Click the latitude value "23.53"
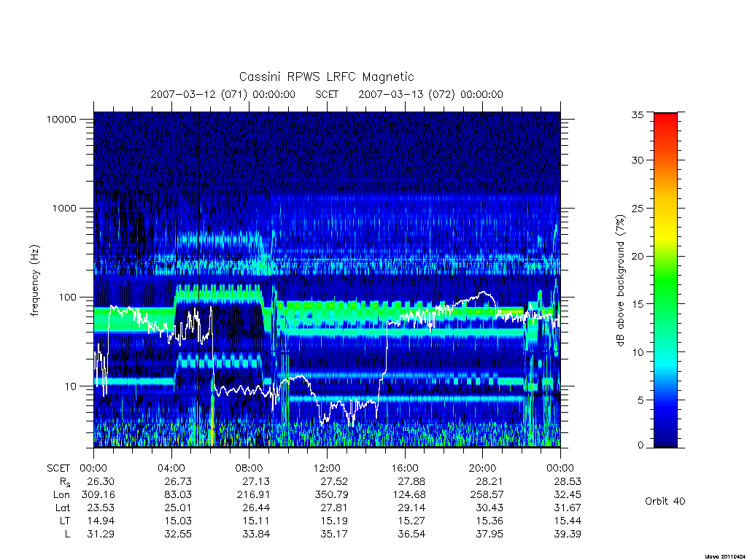 [x=101, y=508]
